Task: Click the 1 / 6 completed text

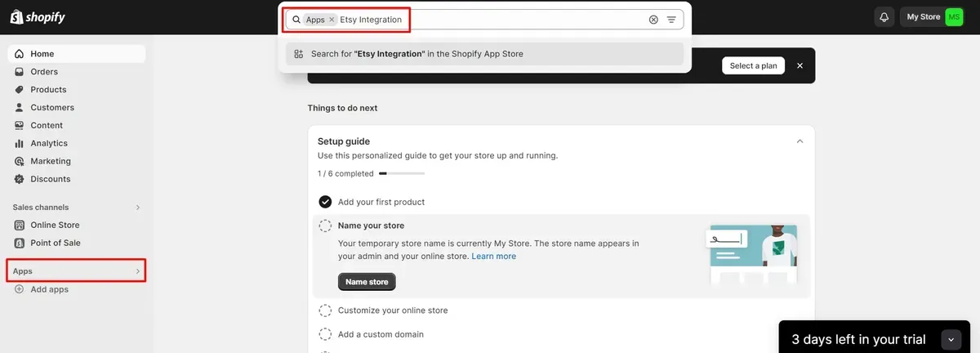Action: click(x=345, y=173)
